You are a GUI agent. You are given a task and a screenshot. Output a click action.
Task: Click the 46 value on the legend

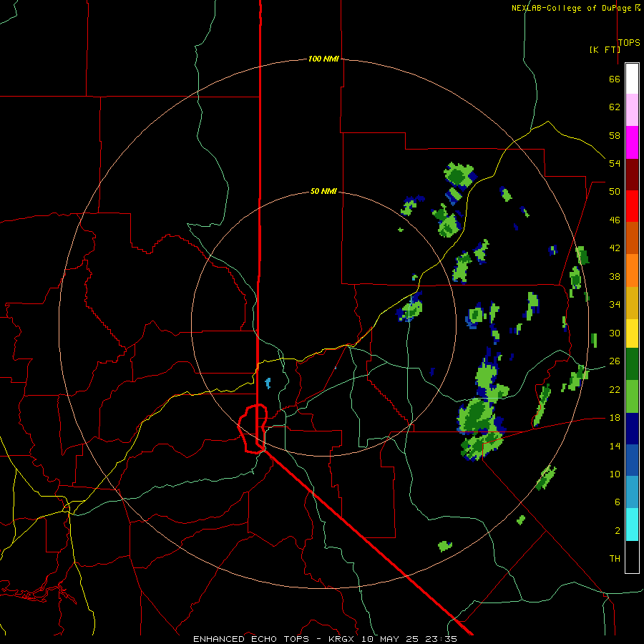click(615, 220)
